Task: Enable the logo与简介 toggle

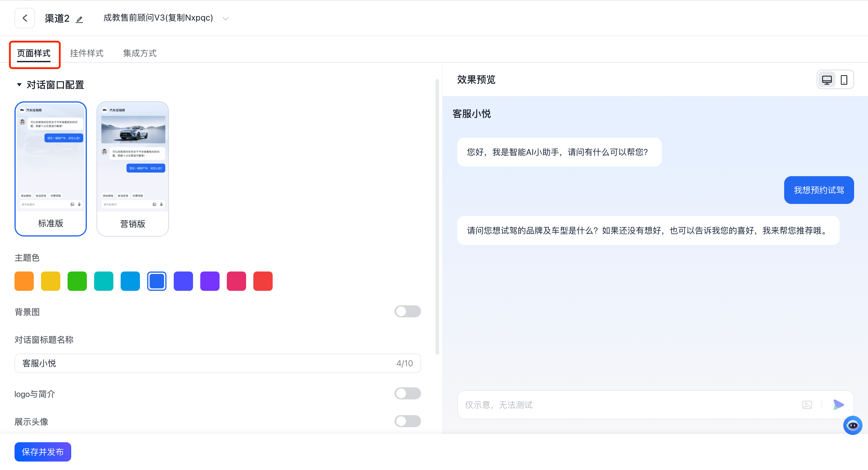Action: point(407,393)
